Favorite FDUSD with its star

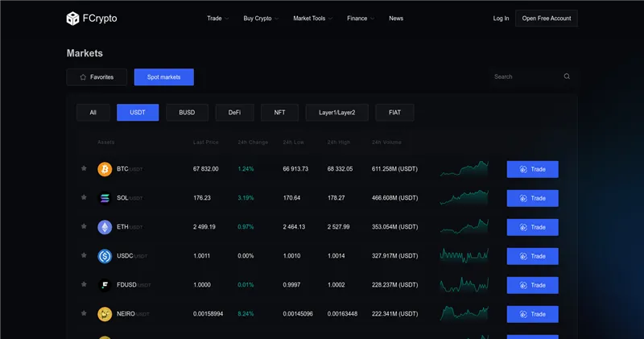[84, 284]
